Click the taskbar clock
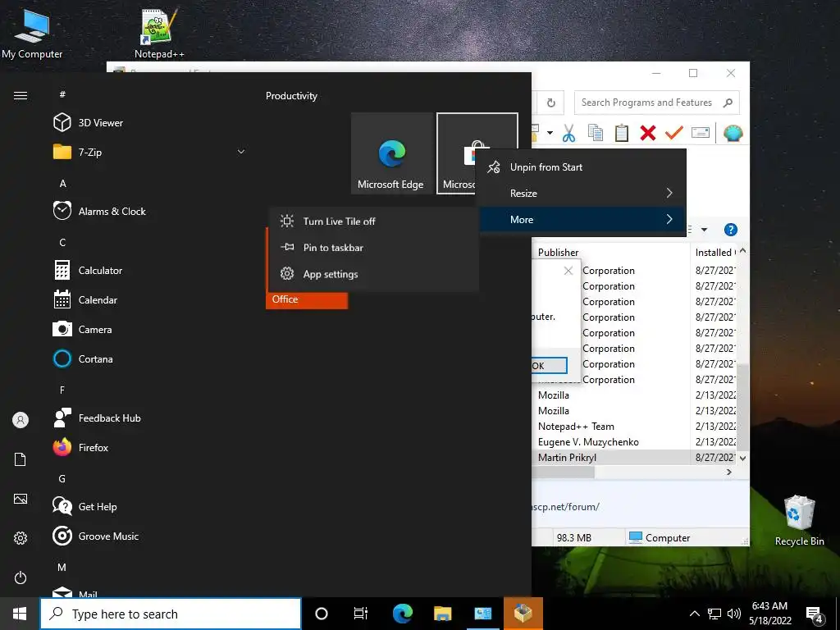 click(769, 614)
